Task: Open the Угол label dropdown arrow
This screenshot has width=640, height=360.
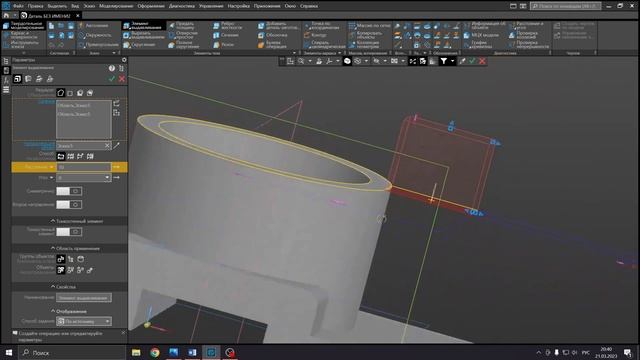Action: point(51,178)
